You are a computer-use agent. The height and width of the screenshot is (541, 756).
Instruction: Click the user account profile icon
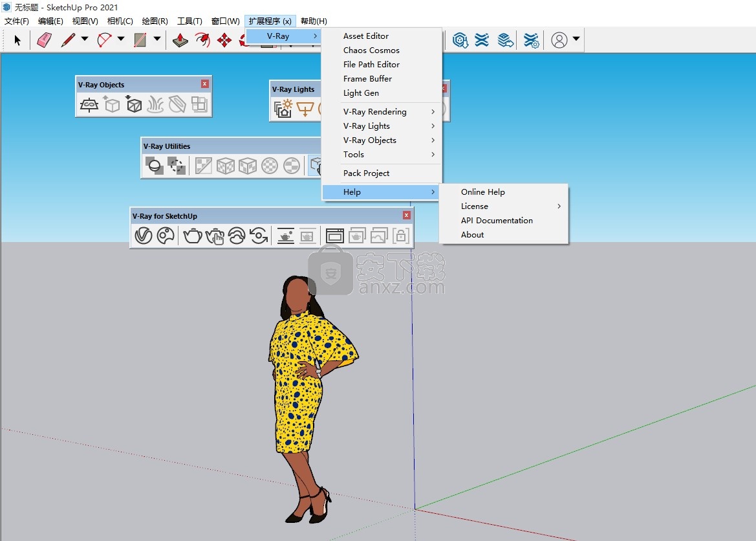point(559,40)
